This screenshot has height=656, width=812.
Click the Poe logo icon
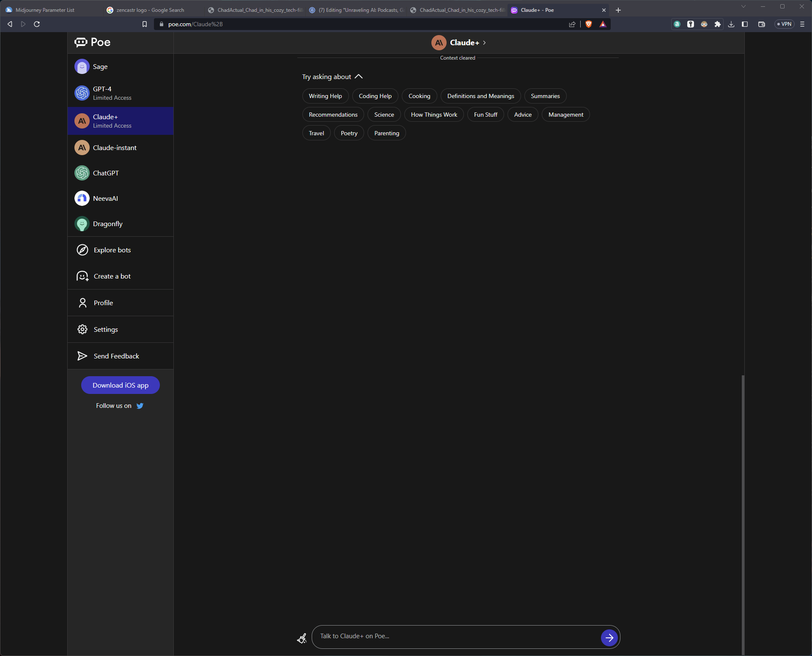(81, 42)
